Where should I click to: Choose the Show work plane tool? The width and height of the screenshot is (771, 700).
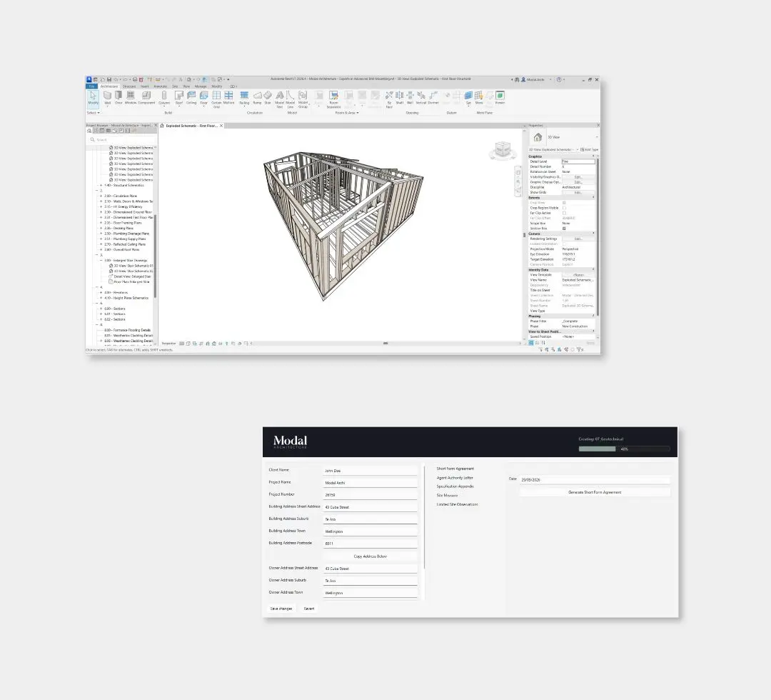point(479,97)
